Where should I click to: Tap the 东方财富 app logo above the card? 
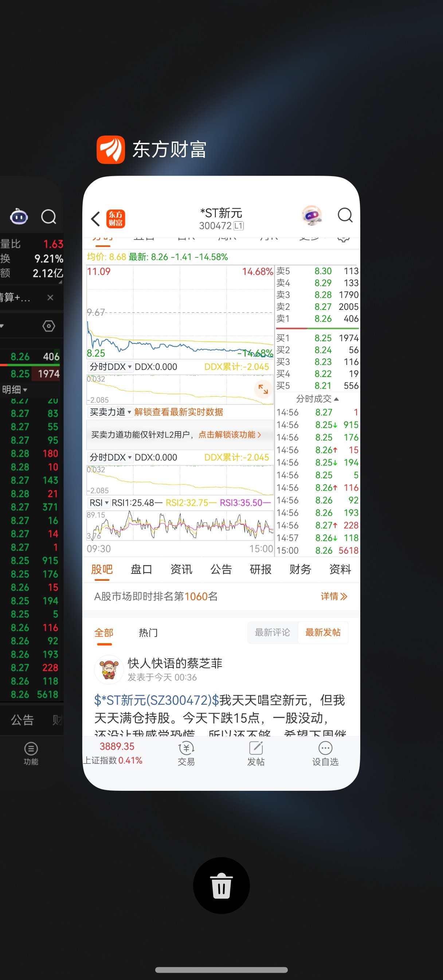[111, 149]
